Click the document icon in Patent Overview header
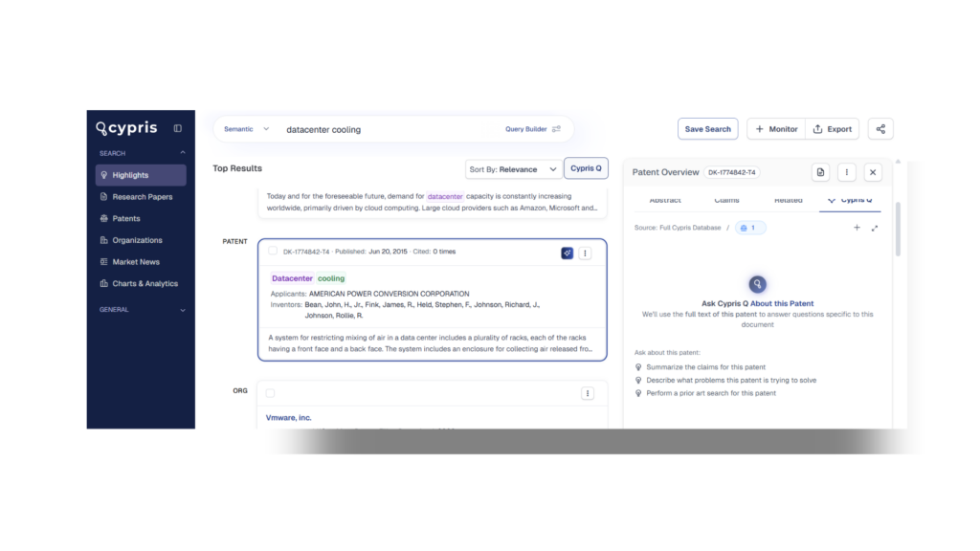The image size is (980, 551). [820, 172]
